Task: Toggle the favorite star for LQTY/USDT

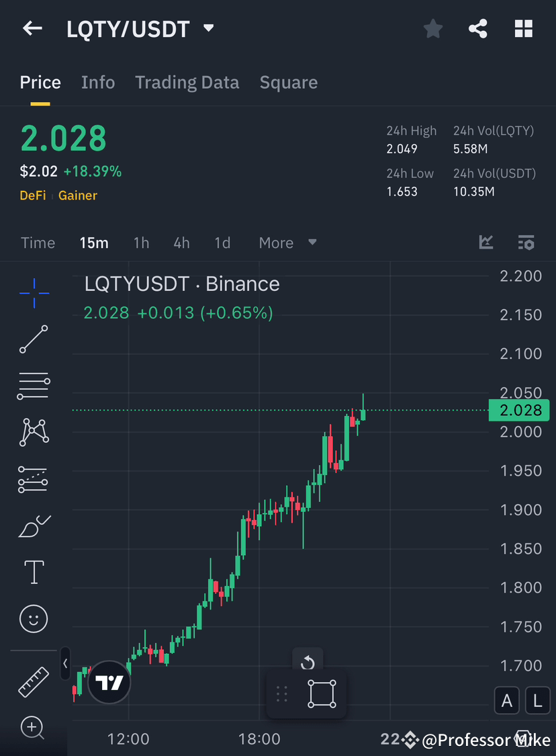Action: coord(432,28)
